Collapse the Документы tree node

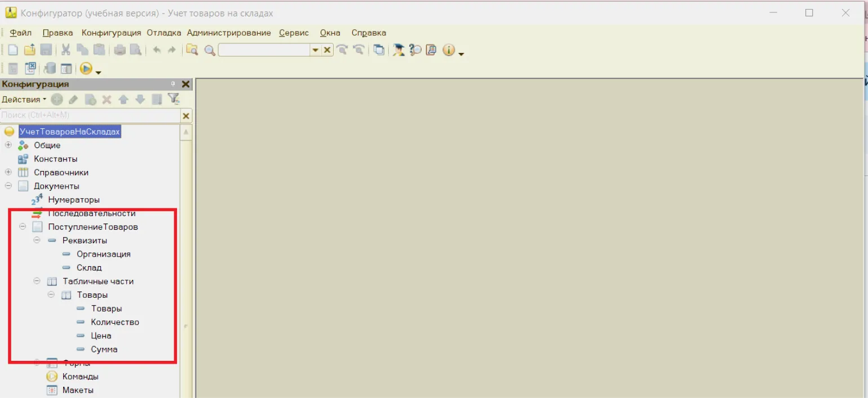tap(8, 186)
